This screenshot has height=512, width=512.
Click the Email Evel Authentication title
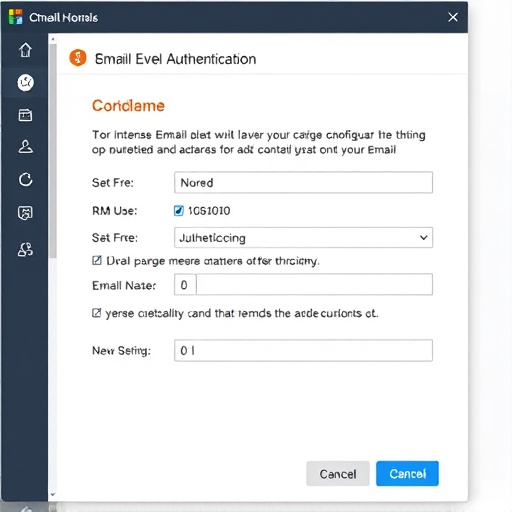point(175,59)
